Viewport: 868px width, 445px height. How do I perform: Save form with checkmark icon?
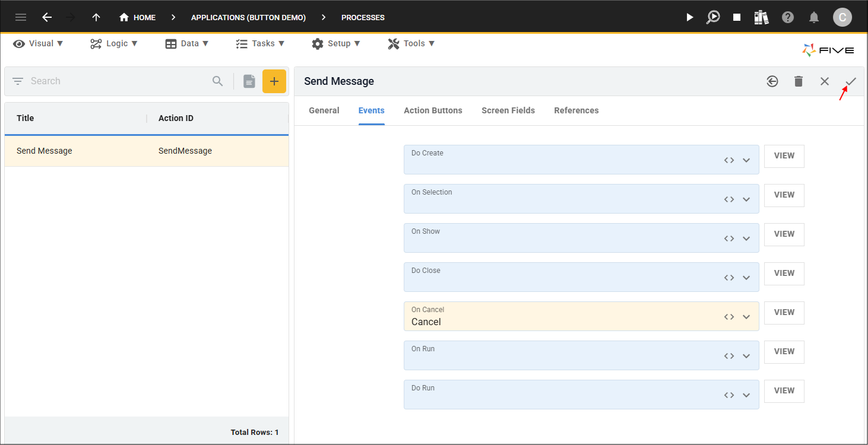(x=851, y=81)
